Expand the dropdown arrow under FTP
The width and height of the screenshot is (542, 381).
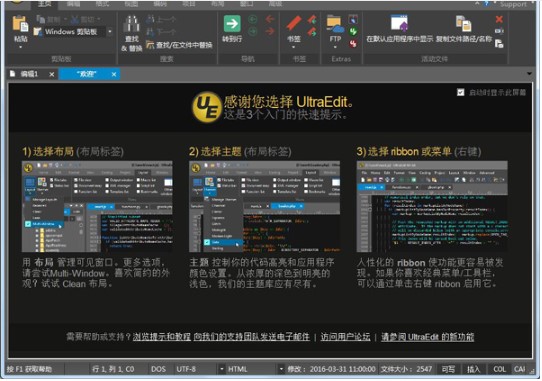pyautogui.click(x=335, y=47)
